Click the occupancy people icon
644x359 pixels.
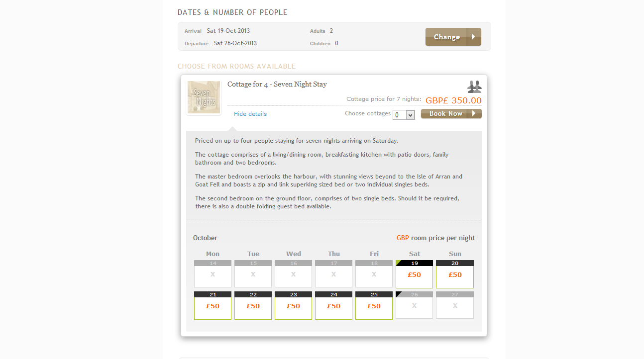pos(474,87)
